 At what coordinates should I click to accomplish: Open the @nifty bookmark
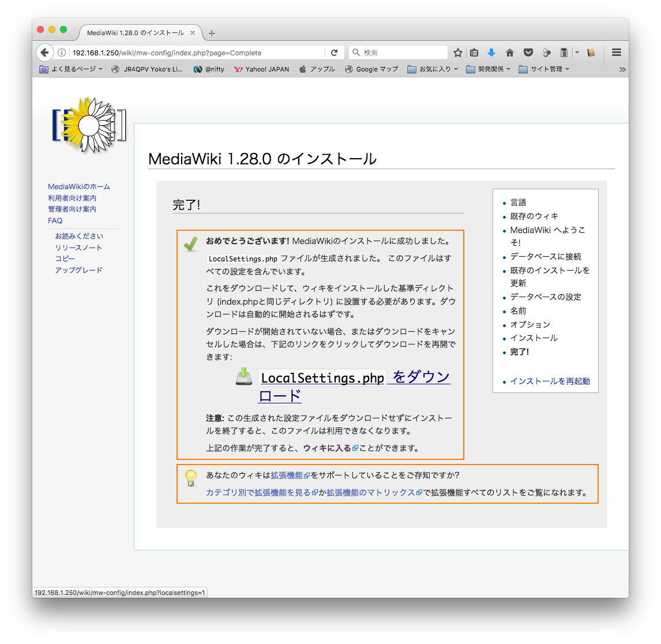209,69
